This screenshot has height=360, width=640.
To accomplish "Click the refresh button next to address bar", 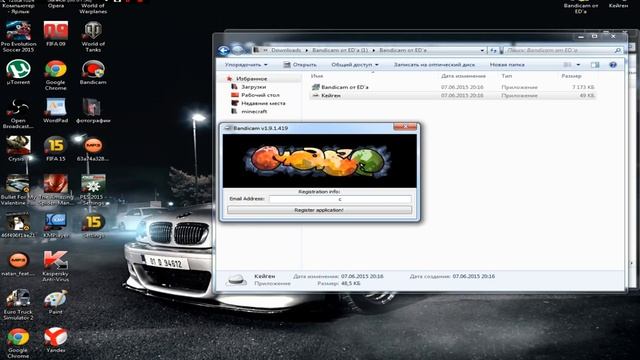I will (x=493, y=50).
